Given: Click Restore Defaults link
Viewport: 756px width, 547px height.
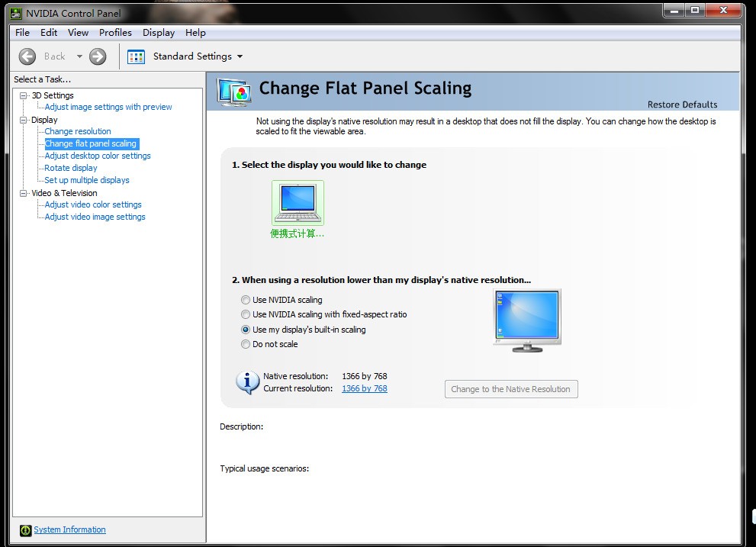Looking at the screenshot, I should 682,105.
